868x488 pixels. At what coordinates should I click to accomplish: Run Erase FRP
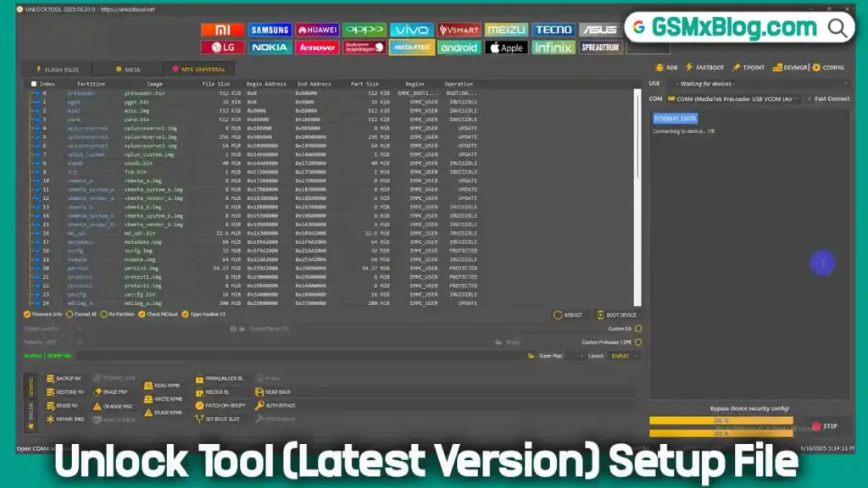point(111,392)
